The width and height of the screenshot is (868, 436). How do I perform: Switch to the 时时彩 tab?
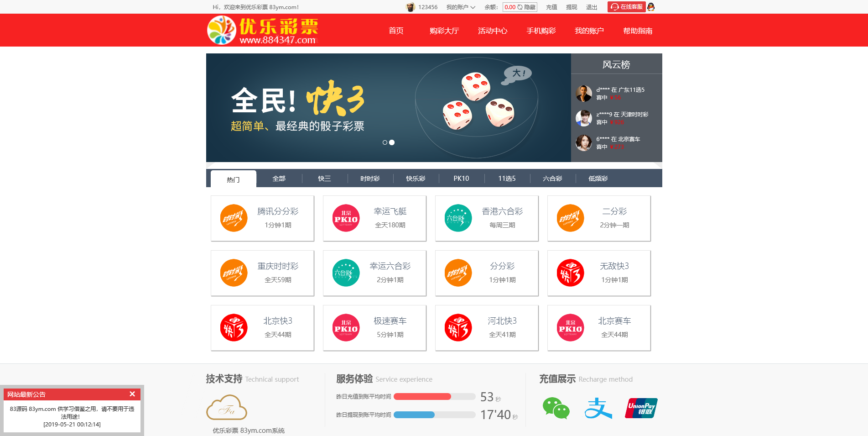pyautogui.click(x=370, y=179)
